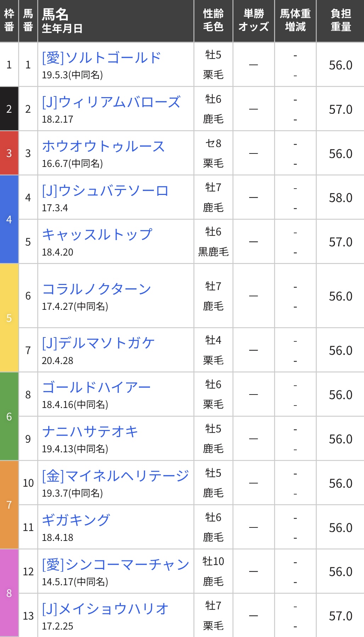Viewport: 364px width, 637px height.
Task: Select horse name ホウオウトゥルース
Action: coord(103,146)
